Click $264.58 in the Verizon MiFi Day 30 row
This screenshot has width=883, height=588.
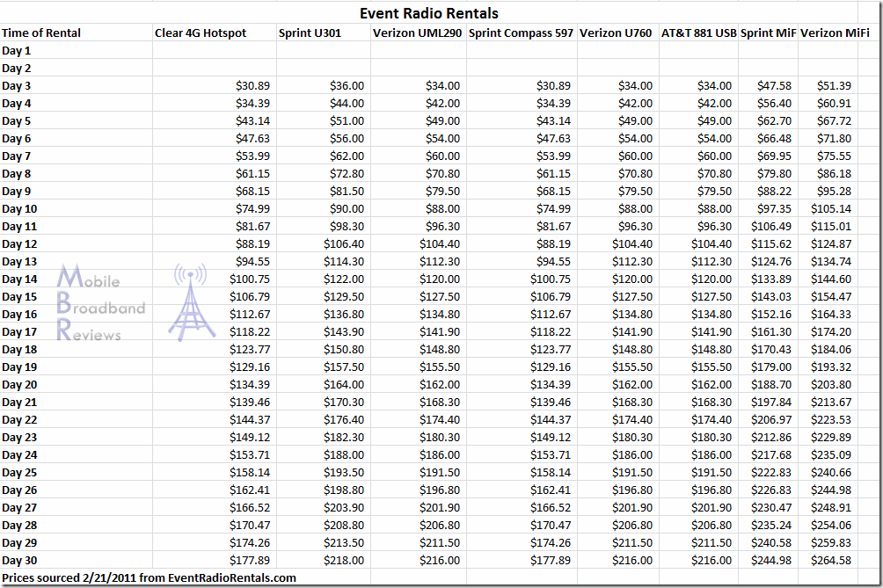pos(831,561)
